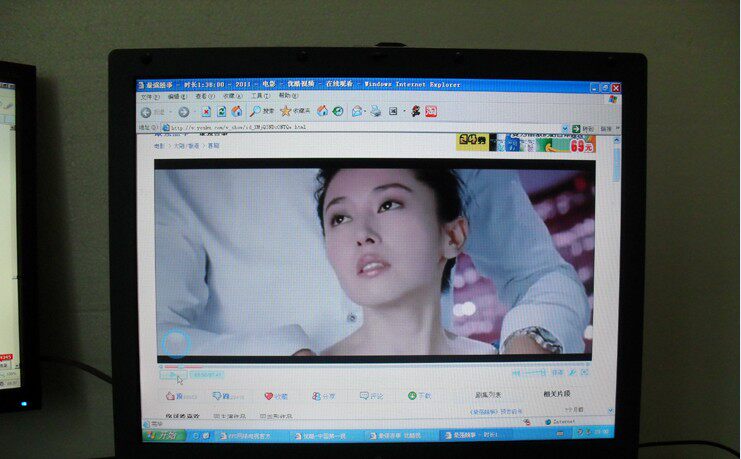Open the Windows 开始 Start button
Viewport: 741px width, 459px height.
coord(165,435)
